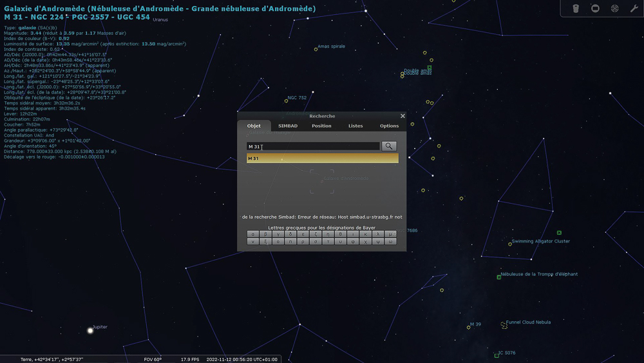Click the Uranus label
Viewport: 644px width, 363px height.
click(160, 20)
